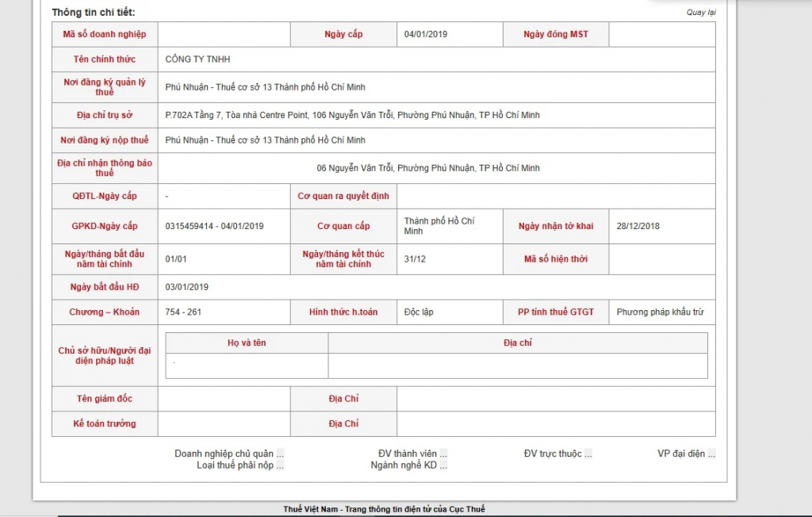Click GPKD number 0315459414 - 04/01/2019

[x=214, y=226]
